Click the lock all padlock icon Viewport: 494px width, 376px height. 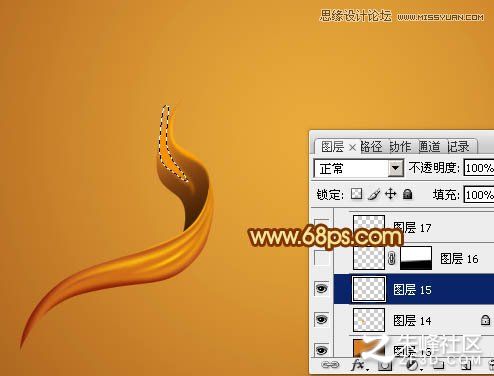coord(407,194)
